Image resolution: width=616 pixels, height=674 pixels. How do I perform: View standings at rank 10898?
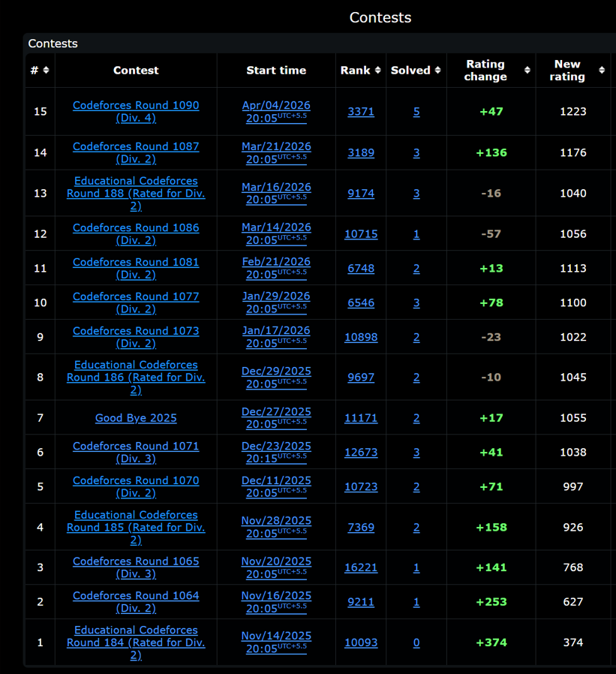[361, 338]
